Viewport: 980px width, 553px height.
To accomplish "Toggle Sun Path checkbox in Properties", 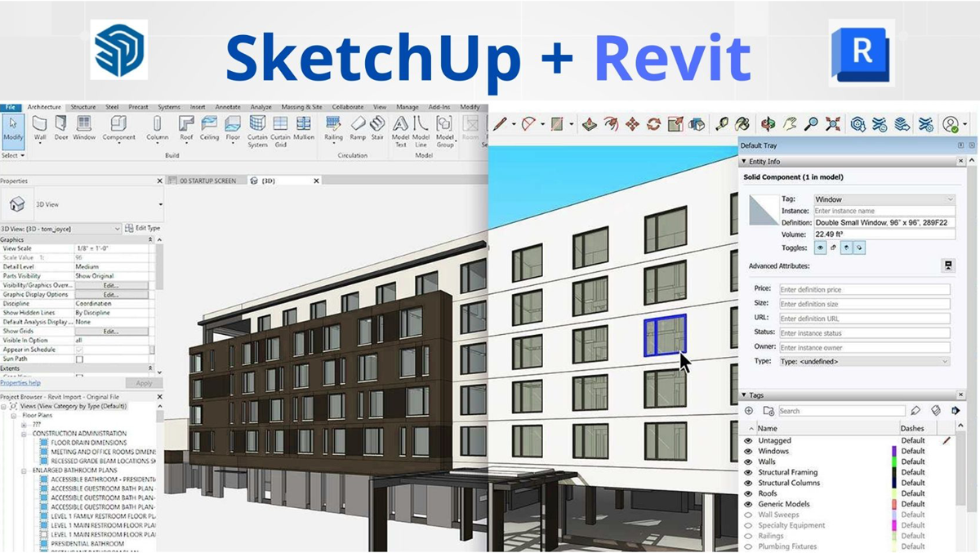I will point(79,359).
